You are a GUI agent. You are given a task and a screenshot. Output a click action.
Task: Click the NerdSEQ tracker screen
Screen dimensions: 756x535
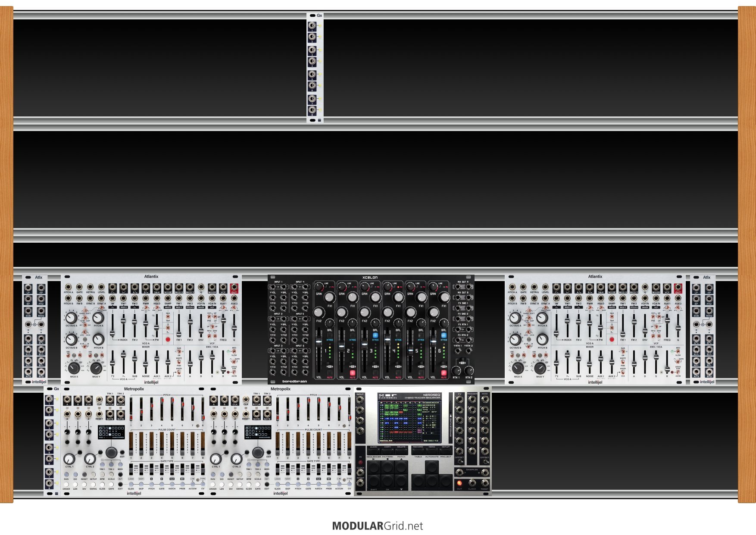point(409,421)
